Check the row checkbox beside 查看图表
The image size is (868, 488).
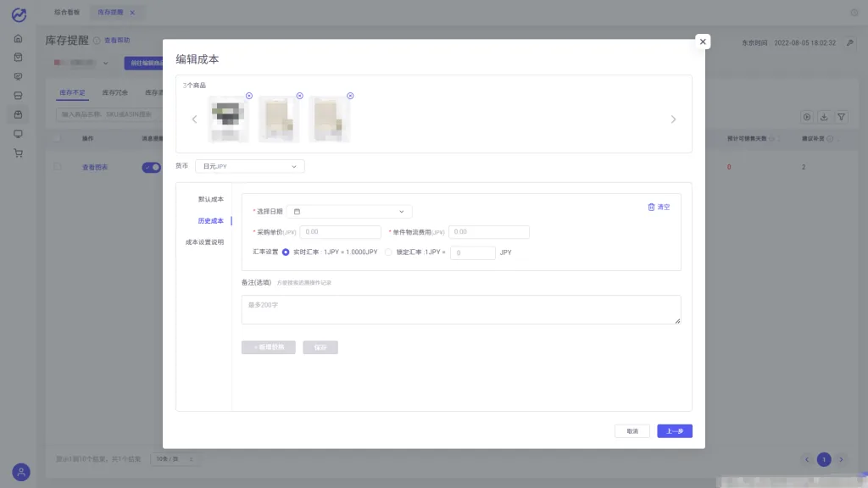pos(58,167)
